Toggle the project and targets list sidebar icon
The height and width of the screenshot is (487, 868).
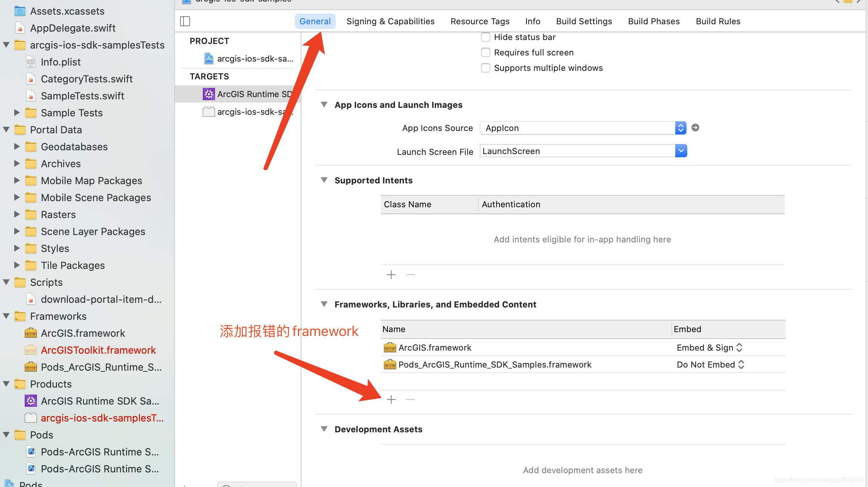[x=185, y=21]
